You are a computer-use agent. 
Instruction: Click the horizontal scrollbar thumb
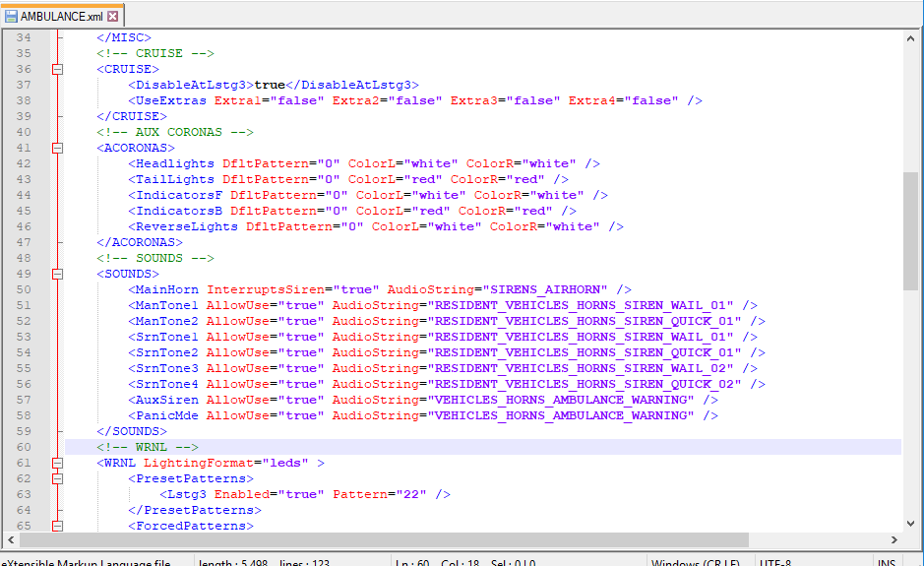384,539
